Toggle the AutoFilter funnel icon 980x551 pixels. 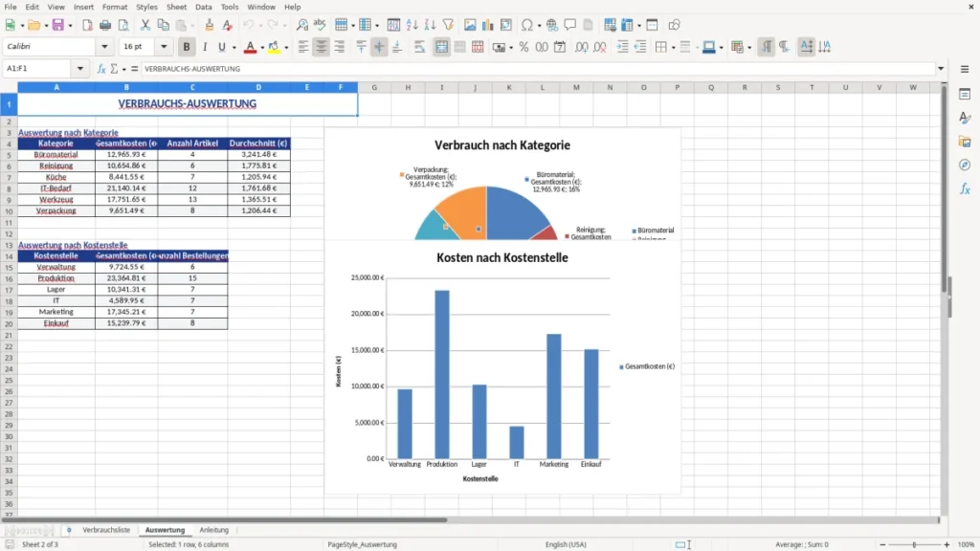(448, 25)
